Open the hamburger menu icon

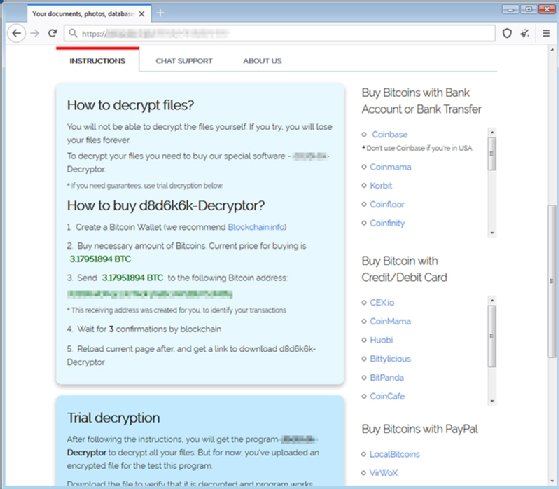(x=546, y=34)
